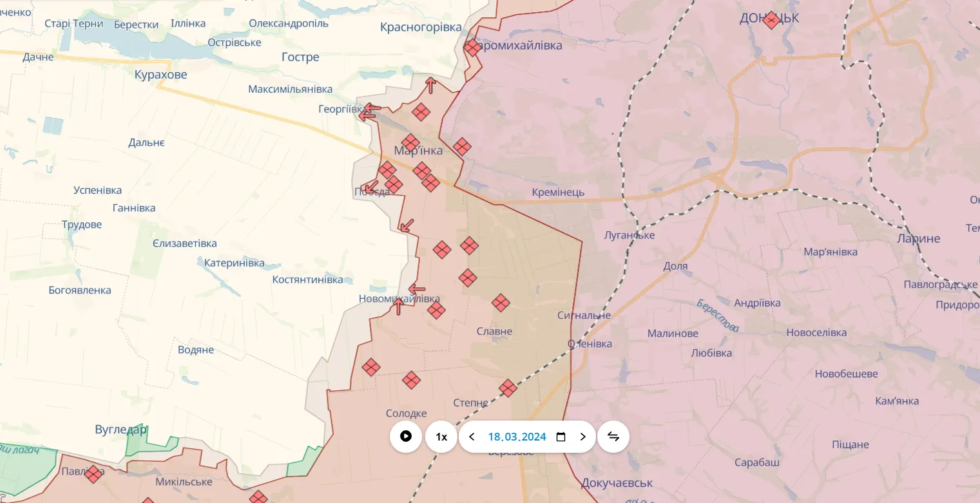980x503 pixels.
Task: Click the 18.03.2024 date field
Action: pos(517,437)
